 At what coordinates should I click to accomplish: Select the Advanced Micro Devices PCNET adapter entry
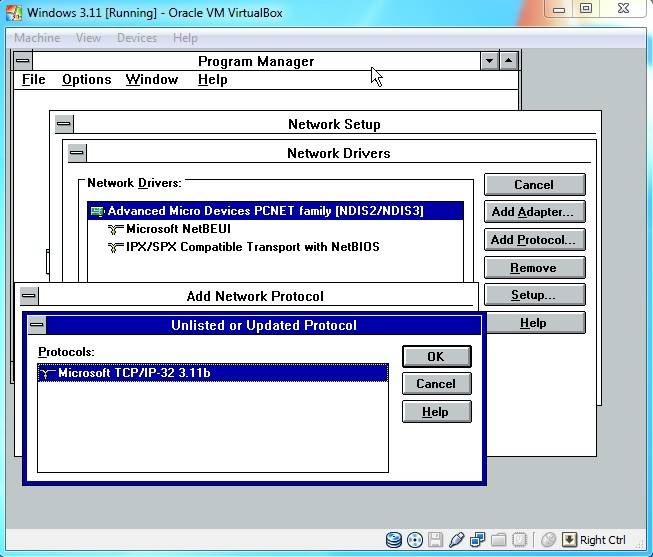coord(265,211)
